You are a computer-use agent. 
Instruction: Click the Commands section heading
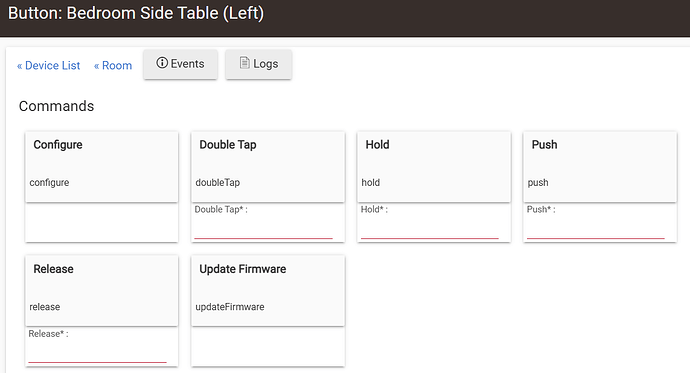click(x=56, y=106)
